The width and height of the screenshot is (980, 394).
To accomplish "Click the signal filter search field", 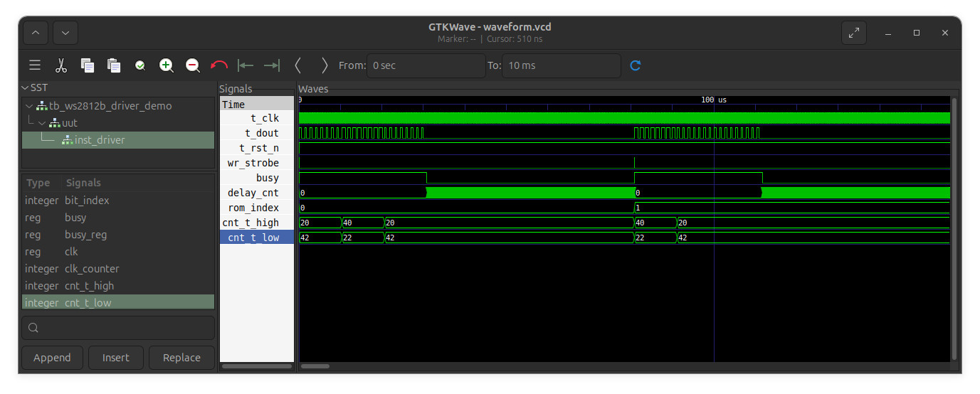I will 118,328.
